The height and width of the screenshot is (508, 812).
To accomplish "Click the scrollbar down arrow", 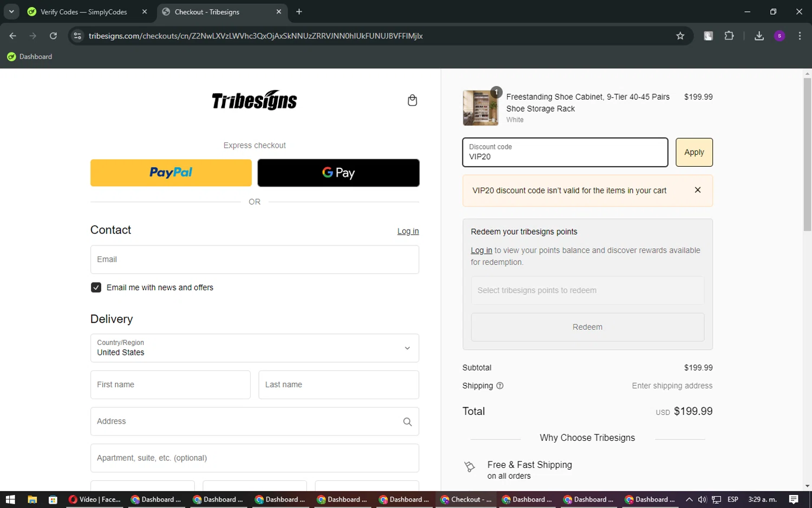I will [807, 486].
